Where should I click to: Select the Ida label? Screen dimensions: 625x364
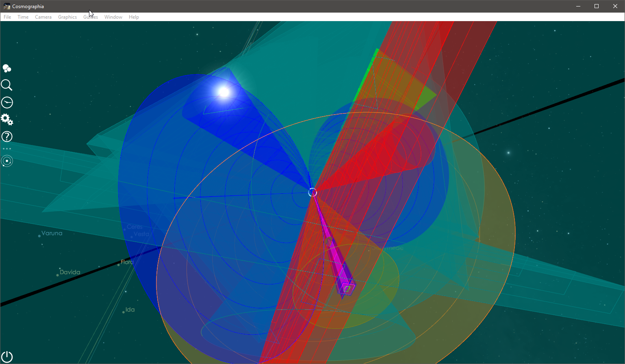pyautogui.click(x=130, y=310)
